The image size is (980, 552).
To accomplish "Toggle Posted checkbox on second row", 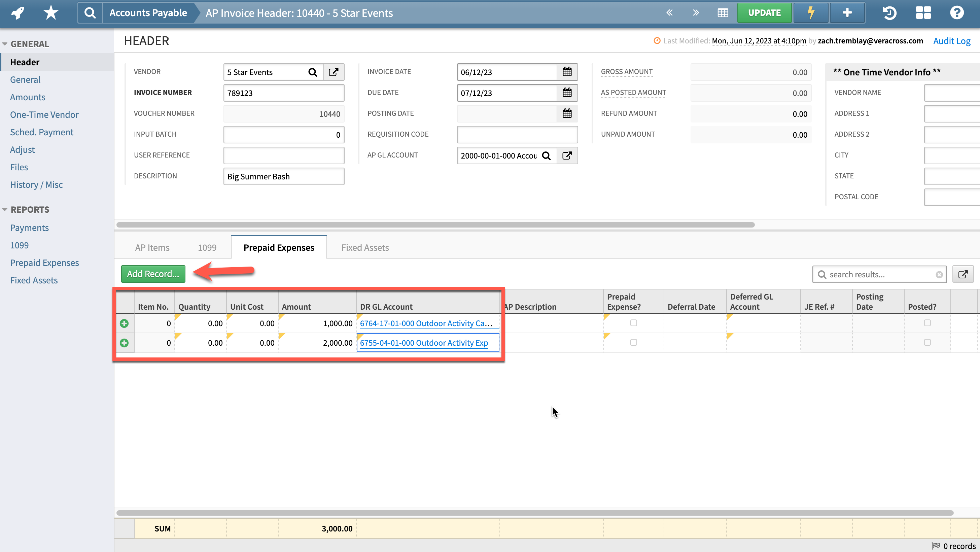I will point(927,342).
